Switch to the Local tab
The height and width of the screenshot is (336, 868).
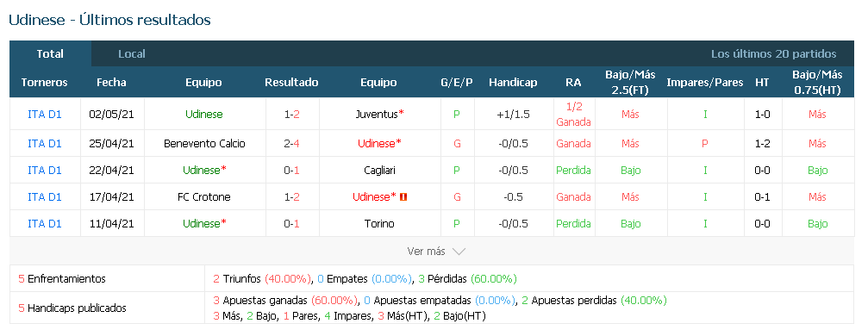[x=132, y=53]
